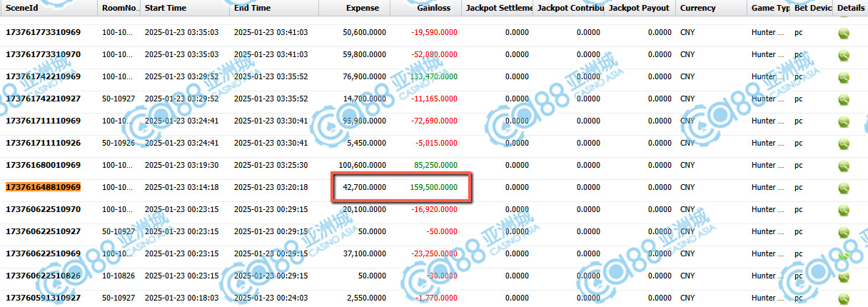Click Expense value 42,700.0000
The image size is (868, 307).
tap(365, 187)
